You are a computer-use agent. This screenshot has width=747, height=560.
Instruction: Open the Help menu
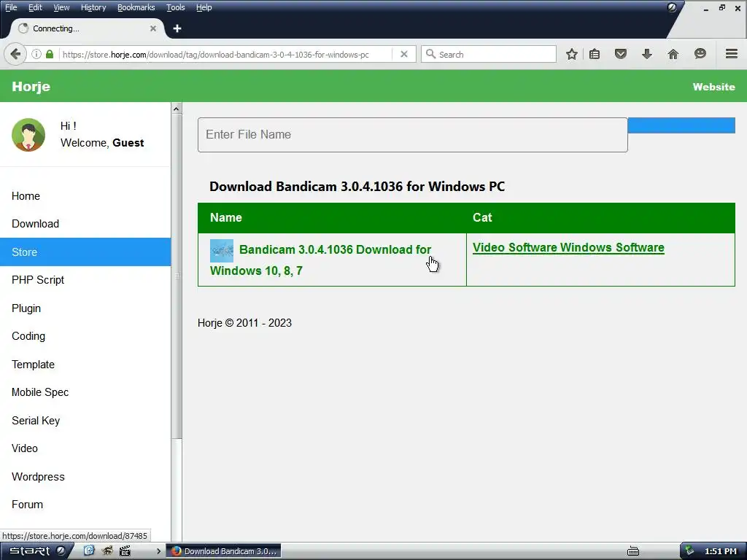(x=204, y=7)
